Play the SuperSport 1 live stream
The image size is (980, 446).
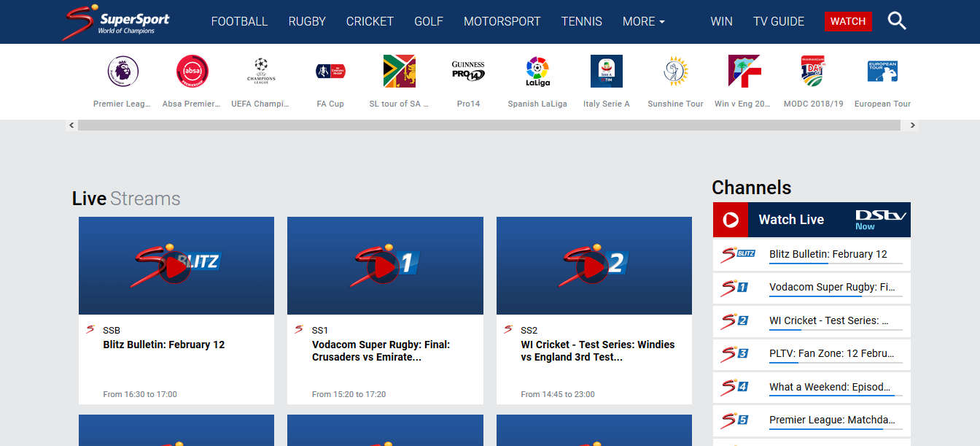pyautogui.click(x=384, y=268)
